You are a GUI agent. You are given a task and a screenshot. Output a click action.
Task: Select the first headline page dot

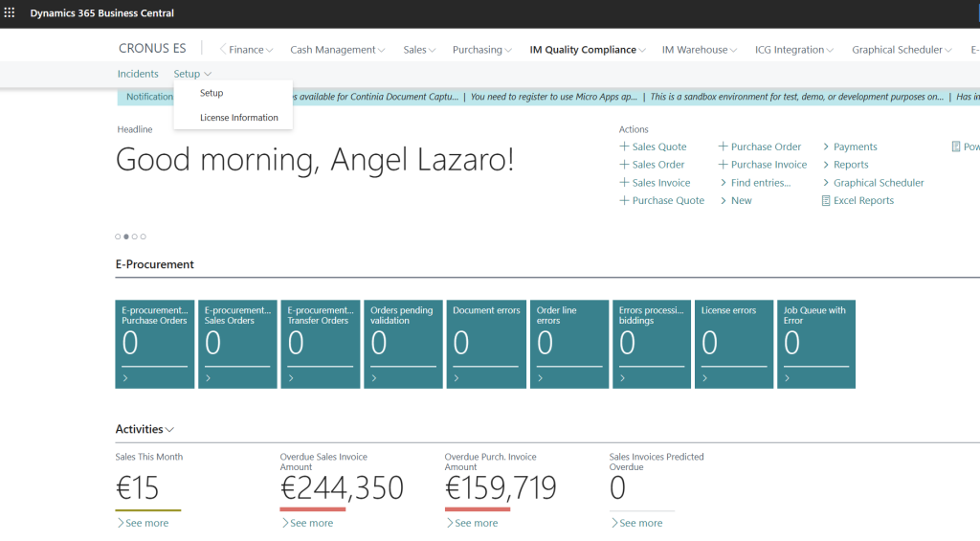pos(118,237)
